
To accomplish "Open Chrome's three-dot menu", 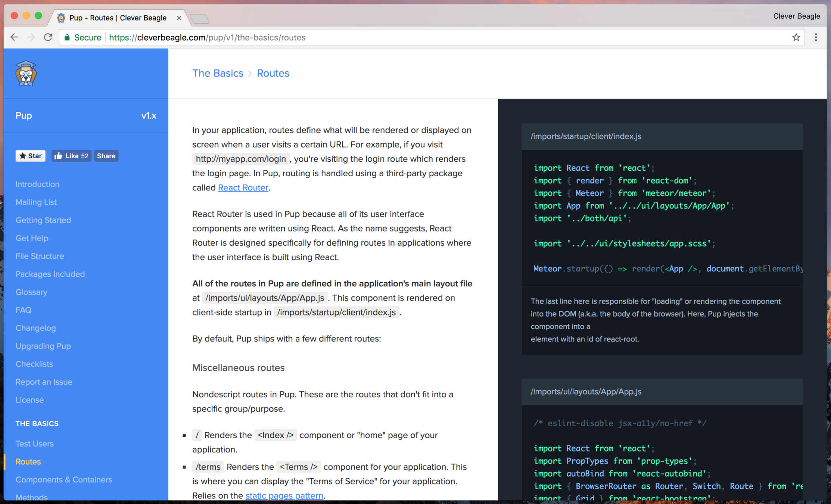I will 816,37.
